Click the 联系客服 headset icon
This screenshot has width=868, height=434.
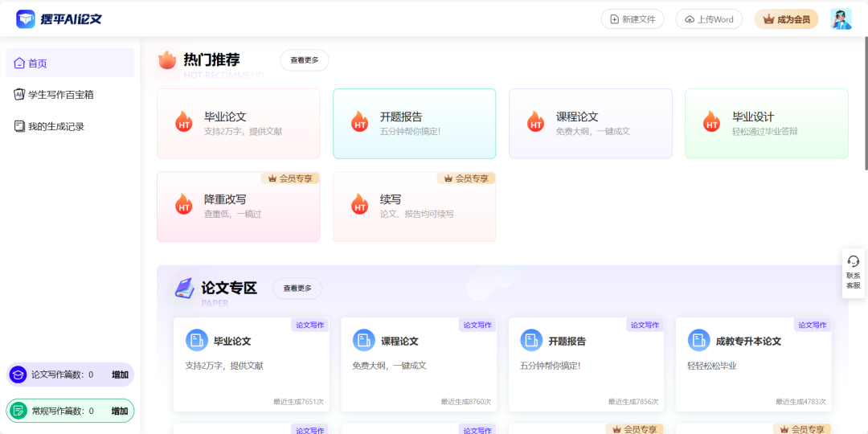853,261
